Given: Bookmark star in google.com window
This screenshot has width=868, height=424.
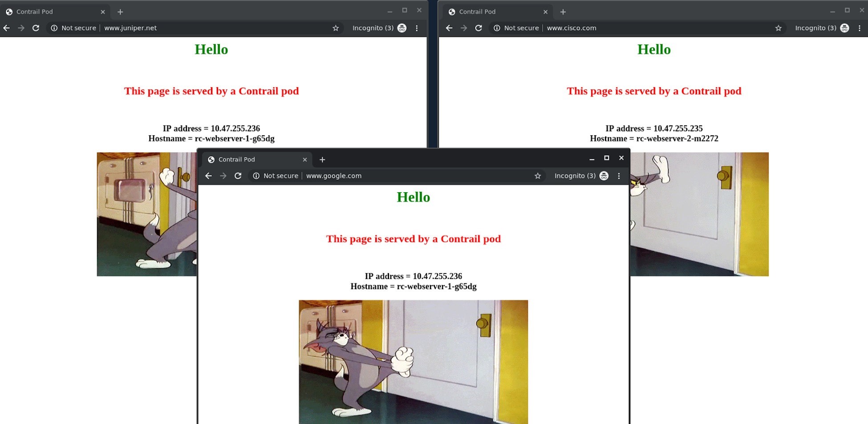Looking at the screenshot, I should point(538,176).
